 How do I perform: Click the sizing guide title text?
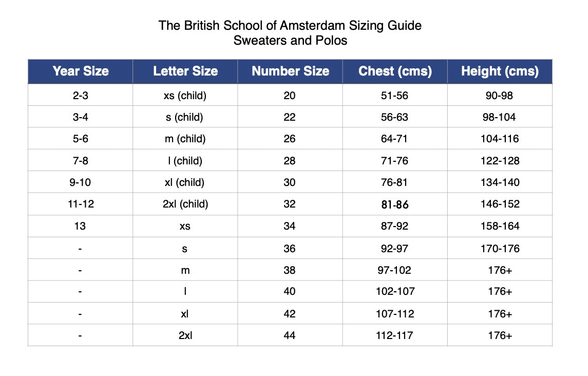(x=290, y=25)
